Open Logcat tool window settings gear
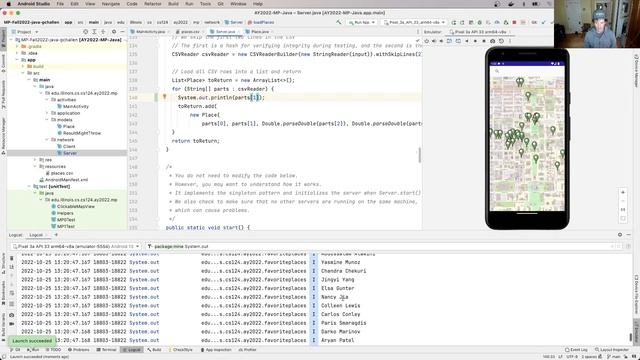The width and height of the screenshot is (640, 360). (x=620, y=235)
